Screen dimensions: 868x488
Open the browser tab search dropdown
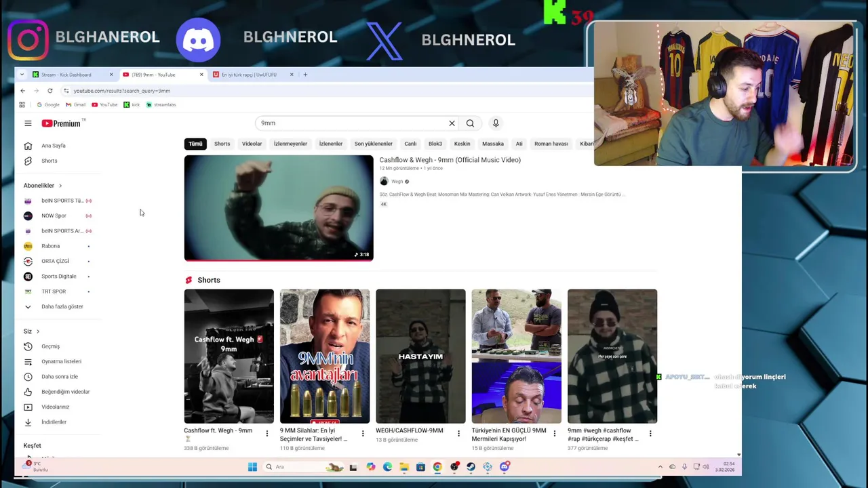pos(22,75)
